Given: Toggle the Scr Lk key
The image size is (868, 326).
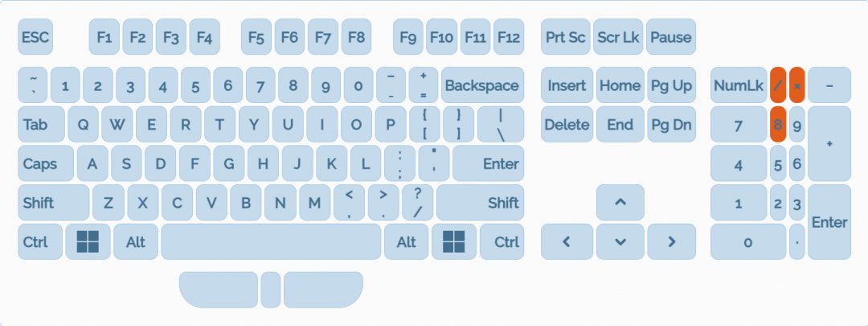Looking at the screenshot, I should pos(618,37).
